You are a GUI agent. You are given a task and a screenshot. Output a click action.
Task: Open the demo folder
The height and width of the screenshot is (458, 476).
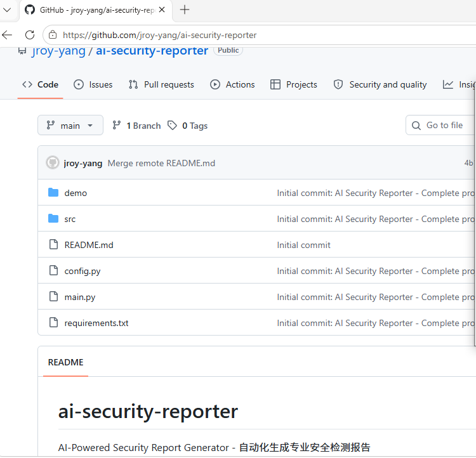tap(76, 193)
